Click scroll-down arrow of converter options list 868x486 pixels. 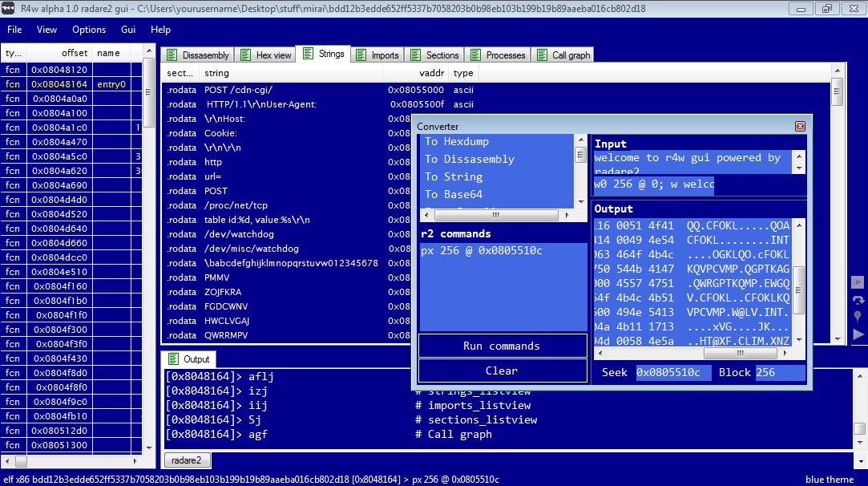(581, 202)
